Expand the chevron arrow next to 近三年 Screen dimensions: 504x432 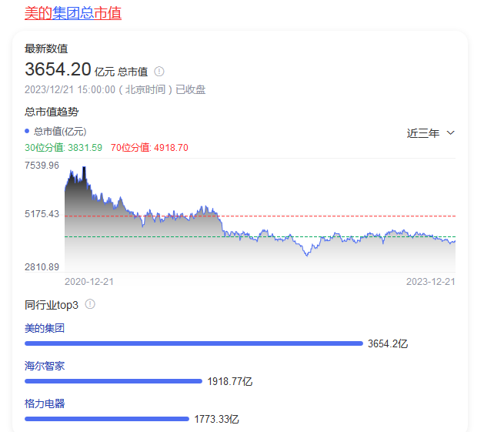(x=451, y=133)
